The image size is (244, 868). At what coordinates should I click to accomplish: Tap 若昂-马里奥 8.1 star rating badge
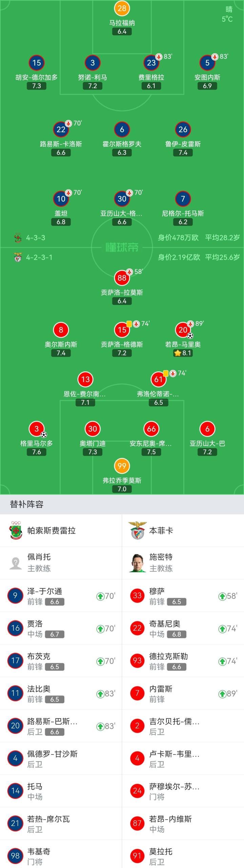click(183, 353)
